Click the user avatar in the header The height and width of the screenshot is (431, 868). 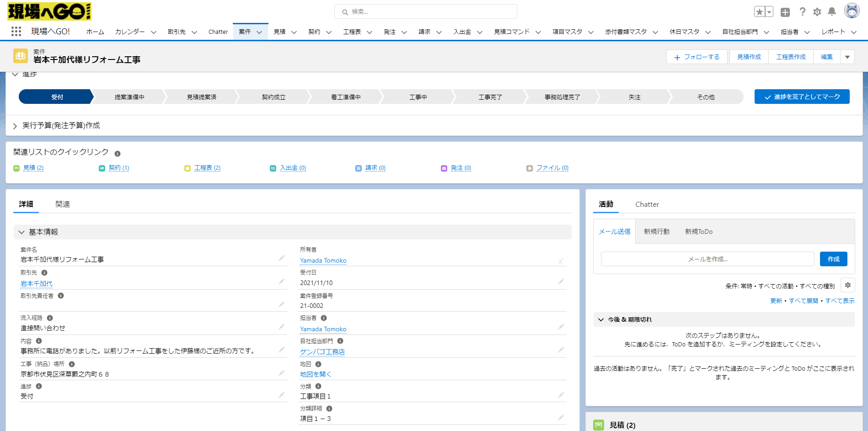click(851, 12)
